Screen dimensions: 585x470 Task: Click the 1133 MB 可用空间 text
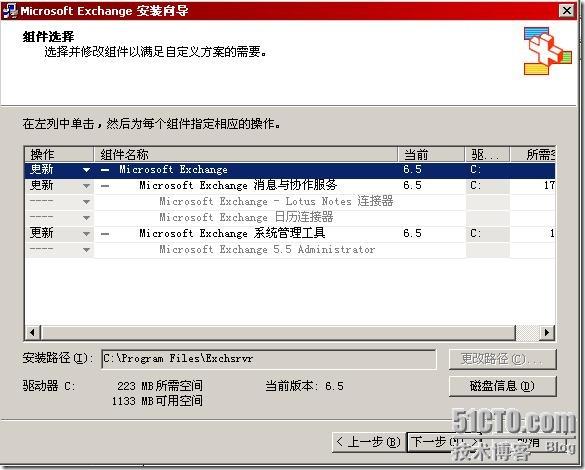tap(157, 401)
